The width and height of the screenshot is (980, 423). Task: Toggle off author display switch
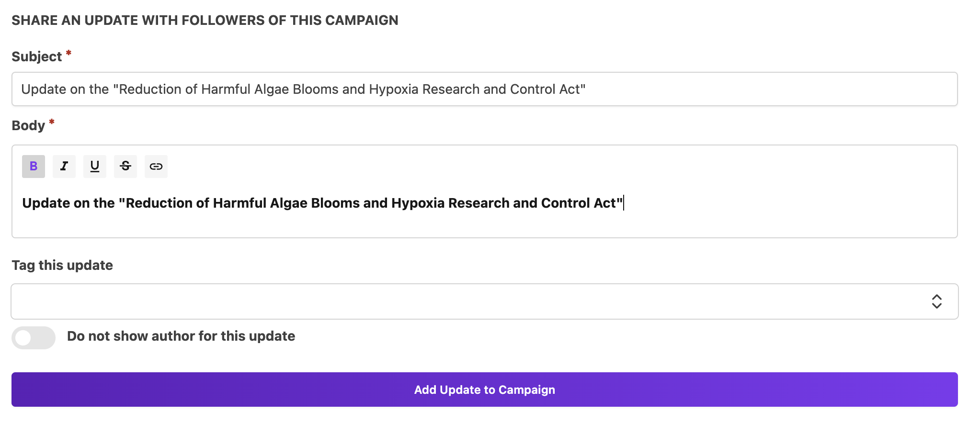(x=34, y=338)
